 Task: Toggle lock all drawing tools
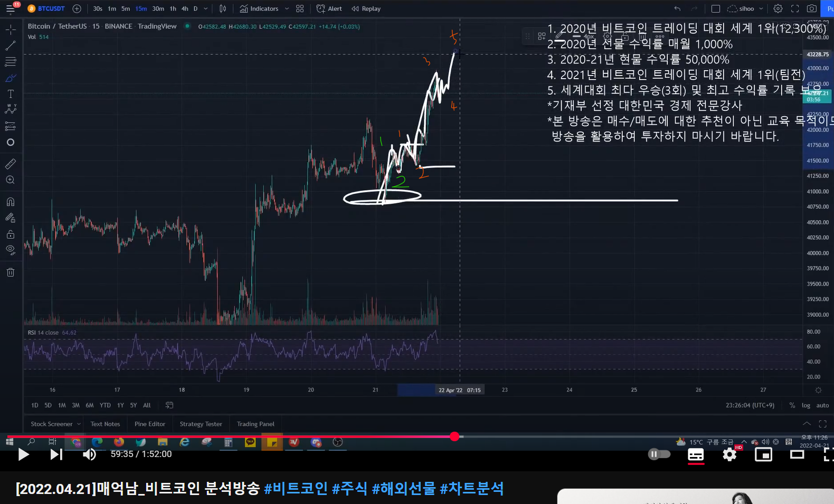click(11, 234)
